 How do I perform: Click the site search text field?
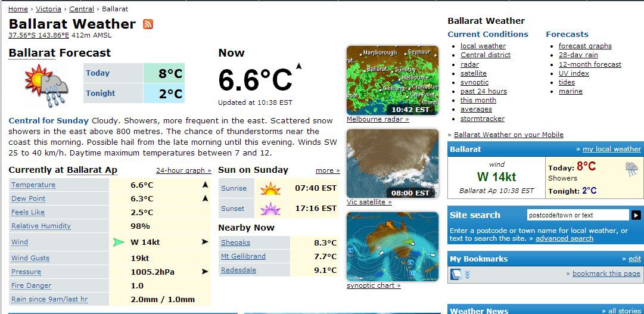(578, 215)
